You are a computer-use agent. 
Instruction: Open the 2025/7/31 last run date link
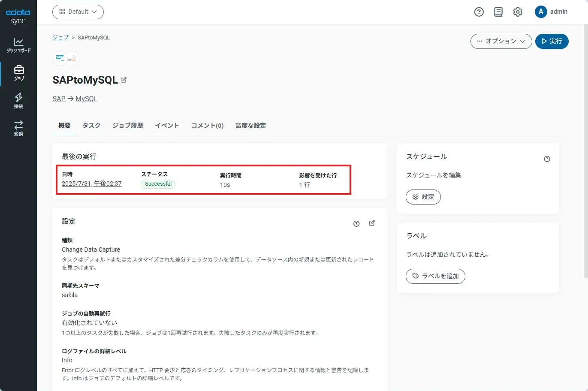(x=92, y=183)
